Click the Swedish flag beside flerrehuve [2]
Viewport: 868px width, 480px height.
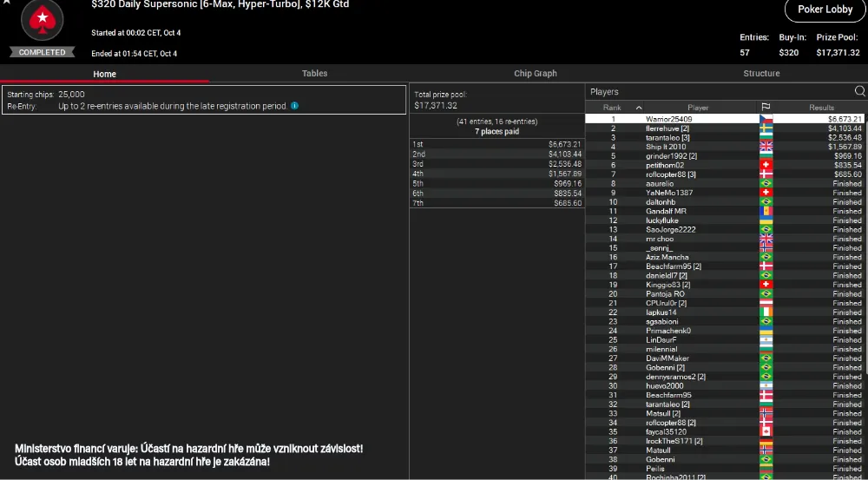point(766,128)
